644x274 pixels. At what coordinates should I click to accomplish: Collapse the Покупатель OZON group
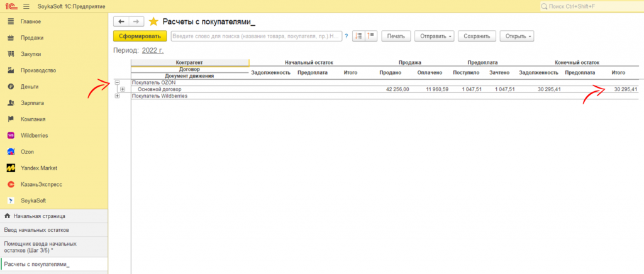[117, 82]
